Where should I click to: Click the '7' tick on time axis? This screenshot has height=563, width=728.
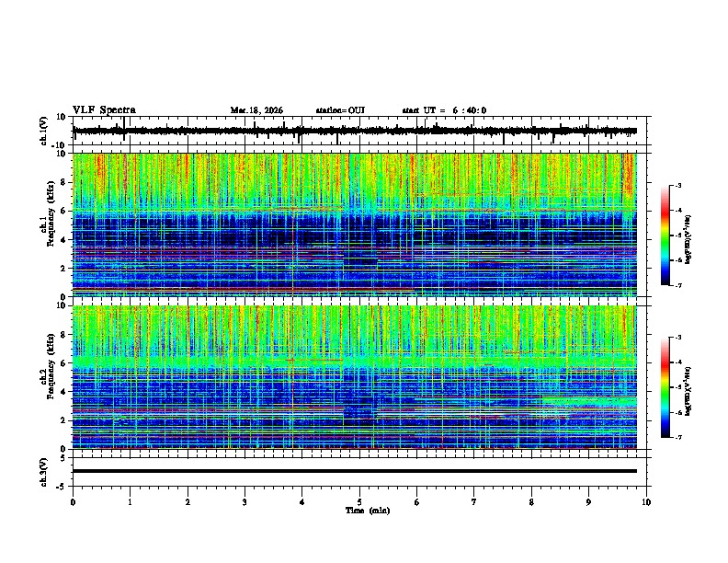point(474,502)
